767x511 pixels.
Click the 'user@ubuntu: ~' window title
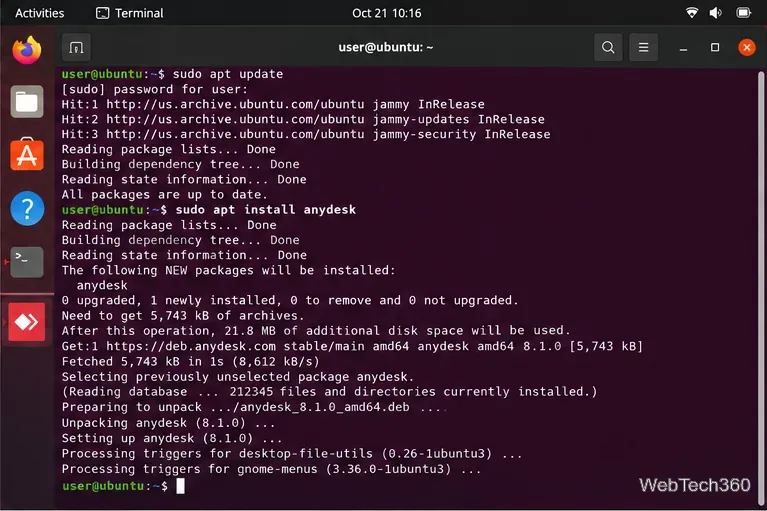click(385, 47)
